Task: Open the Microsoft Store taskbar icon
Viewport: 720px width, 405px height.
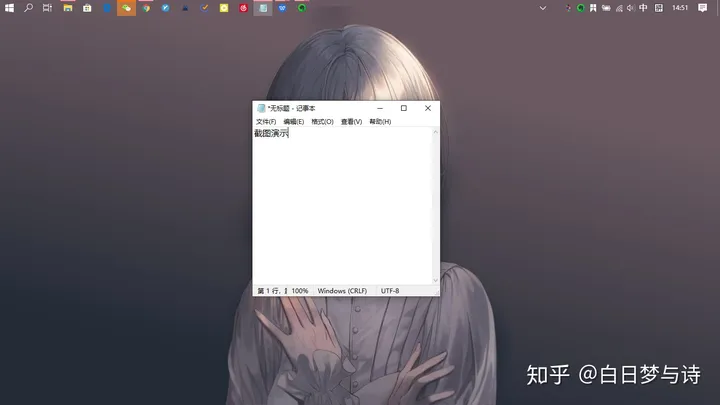Action: 87,8
